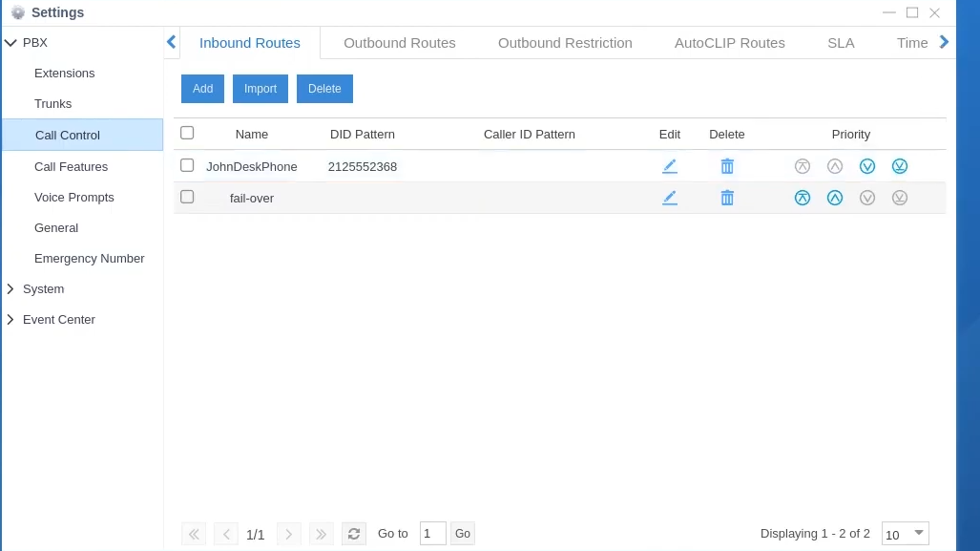Open Call Features in the sidebar

coord(72,167)
